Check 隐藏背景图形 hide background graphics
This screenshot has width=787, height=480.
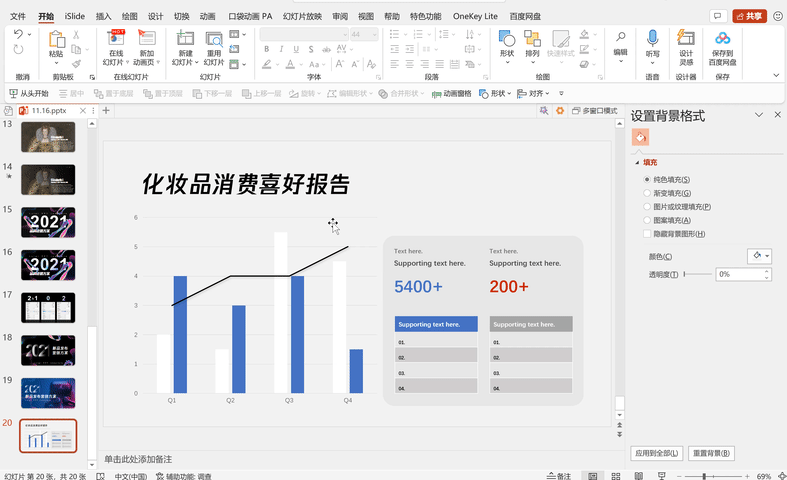[647, 233]
